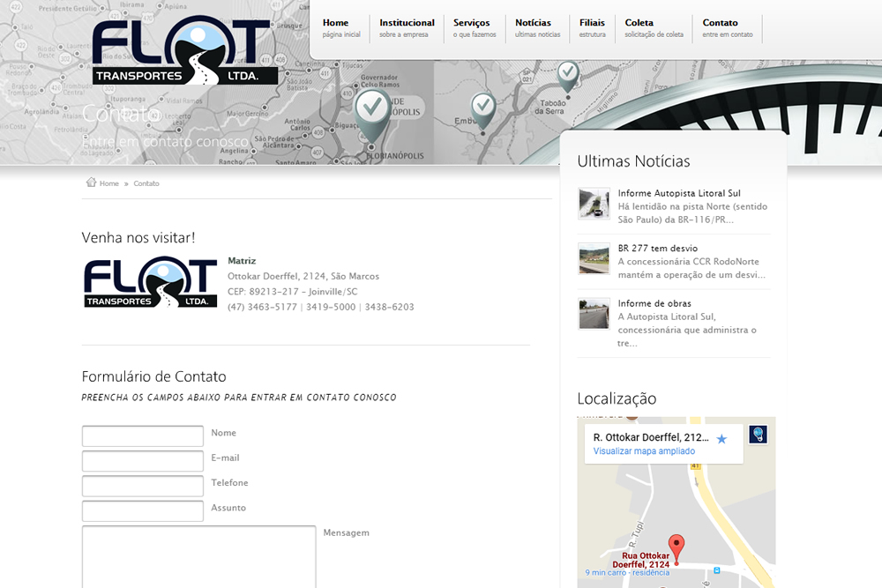Viewport: 882px width, 588px height.
Task: Open the Filiais menu item
Action: (x=593, y=28)
